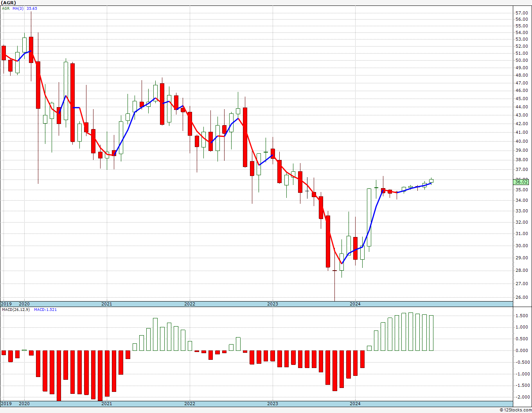Image resolution: width=532 pixels, height=413 pixels.
Task: Select the "38.00" price axis label
Action: coord(521,160)
